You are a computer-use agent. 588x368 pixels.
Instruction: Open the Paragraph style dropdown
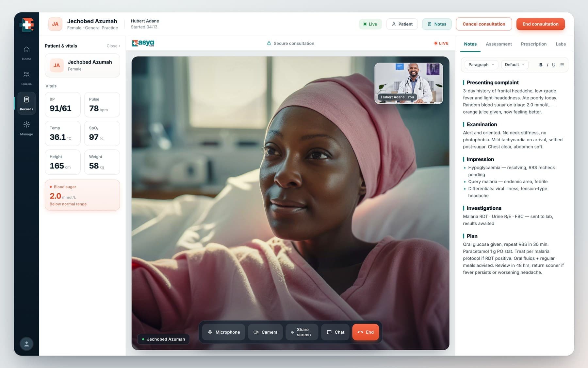click(481, 65)
